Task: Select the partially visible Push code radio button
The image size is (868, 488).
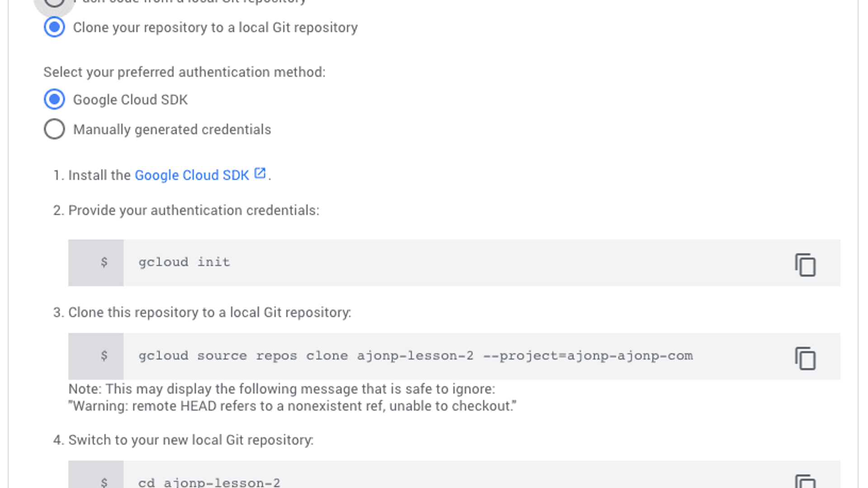Action: point(54,3)
